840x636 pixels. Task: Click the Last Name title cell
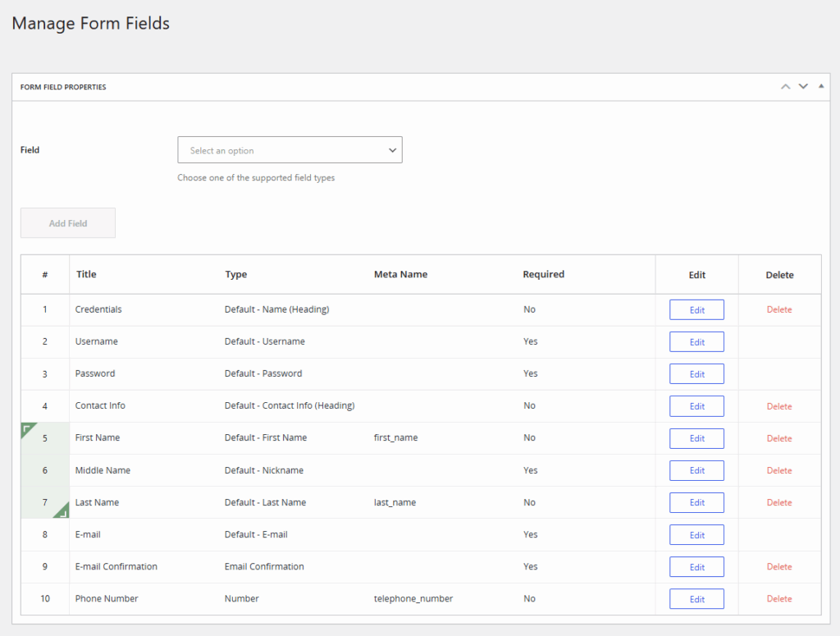[97, 502]
